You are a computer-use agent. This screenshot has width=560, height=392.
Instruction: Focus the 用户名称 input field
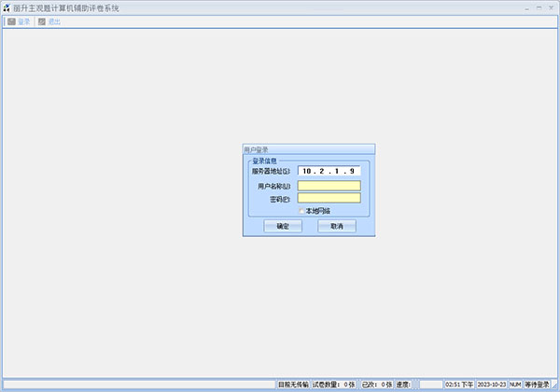(x=329, y=186)
